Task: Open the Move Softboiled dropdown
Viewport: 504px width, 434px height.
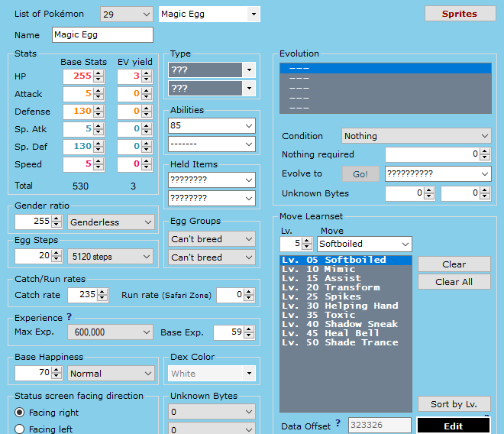Action: [x=364, y=244]
